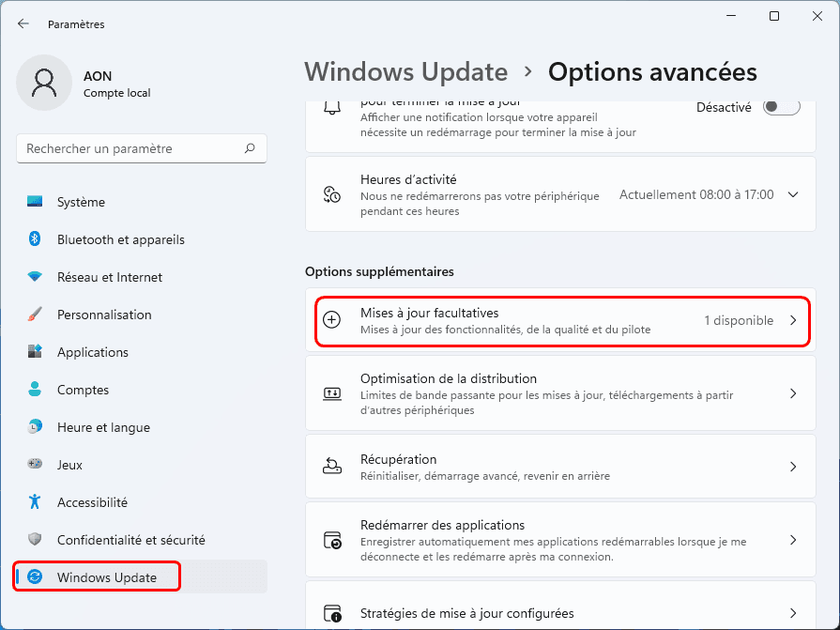Click the Confidentialité et sécurité shield icon

pyautogui.click(x=35, y=540)
